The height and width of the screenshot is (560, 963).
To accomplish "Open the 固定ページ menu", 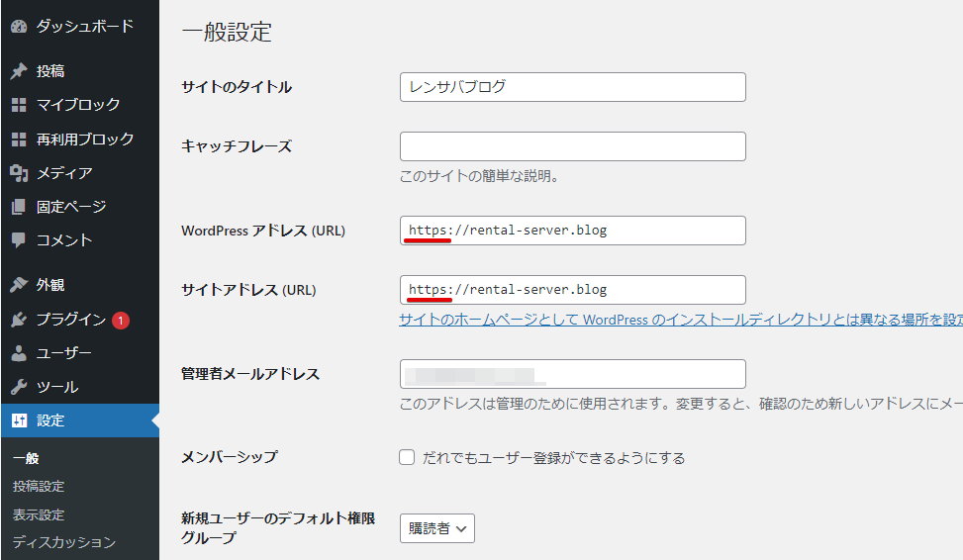I will [x=71, y=207].
